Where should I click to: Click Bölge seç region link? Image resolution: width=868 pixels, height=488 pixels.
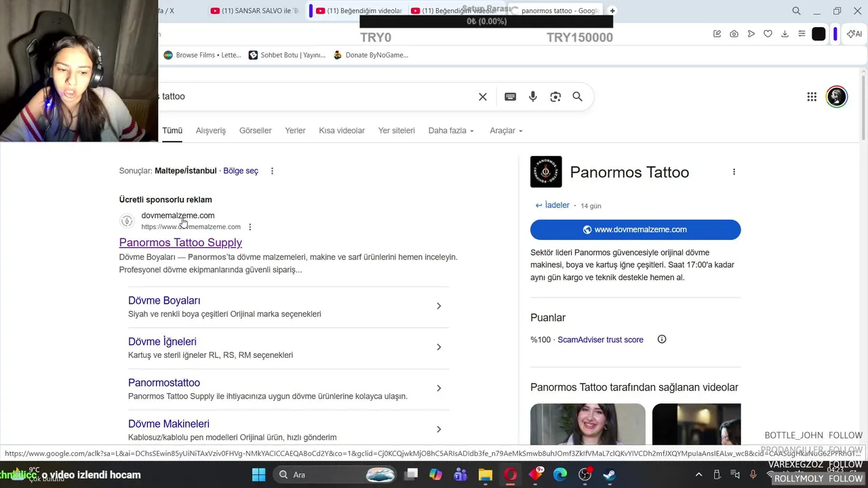click(x=241, y=171)
